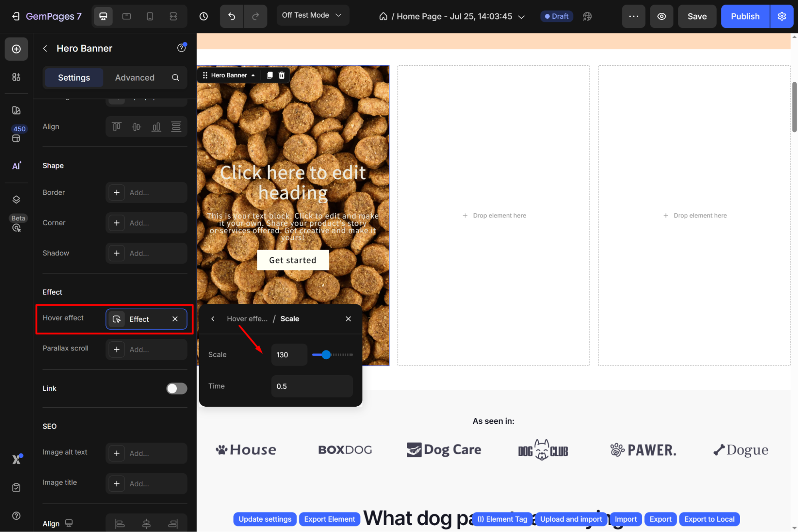The height and width of the screenshot is (532, 798).
Task: Toggle the Link switch
Action: tap(176, 388)
